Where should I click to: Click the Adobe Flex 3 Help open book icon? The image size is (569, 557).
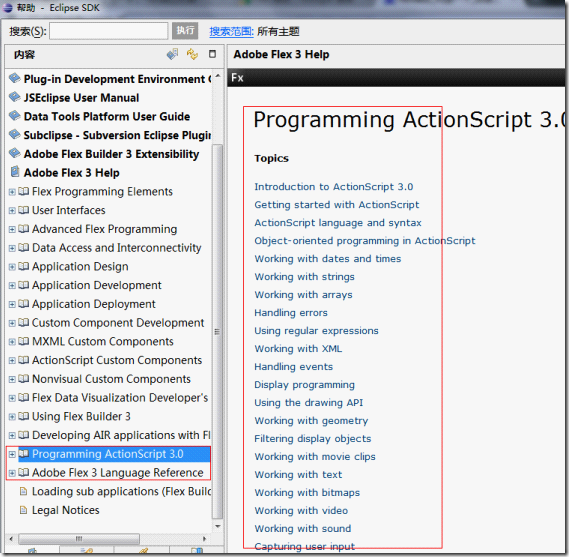tap(15, 172)
